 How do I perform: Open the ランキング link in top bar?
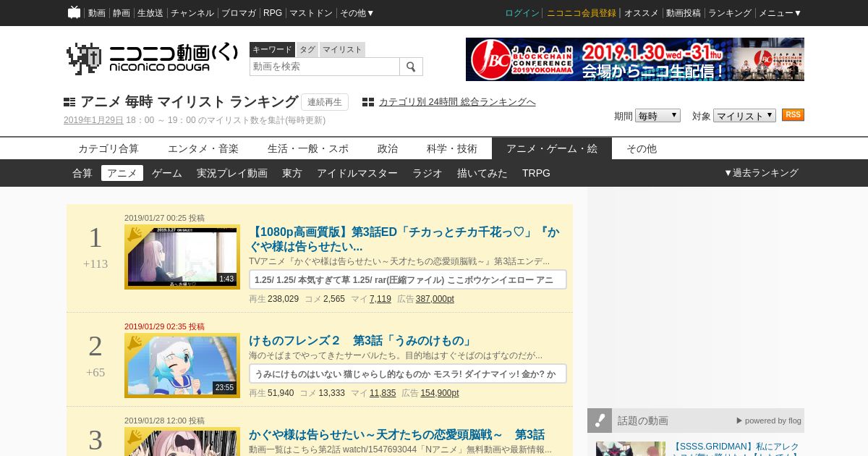tap(730, 13)
